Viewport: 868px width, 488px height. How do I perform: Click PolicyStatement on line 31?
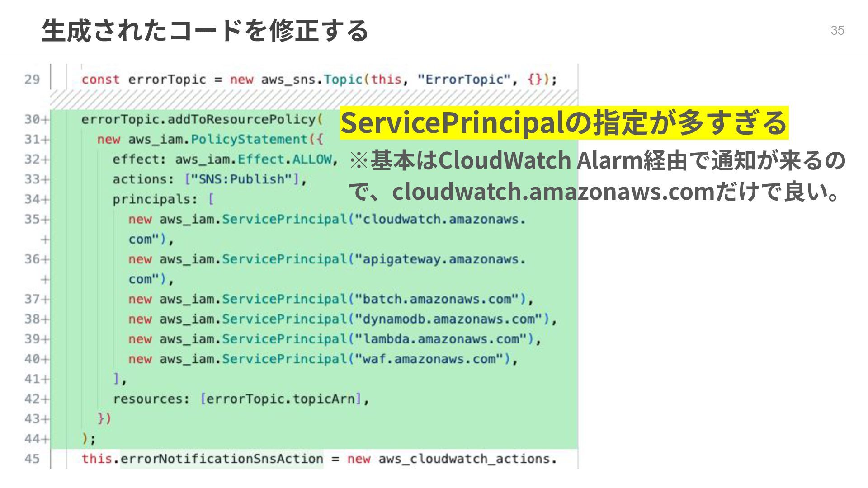click(249, 140)
